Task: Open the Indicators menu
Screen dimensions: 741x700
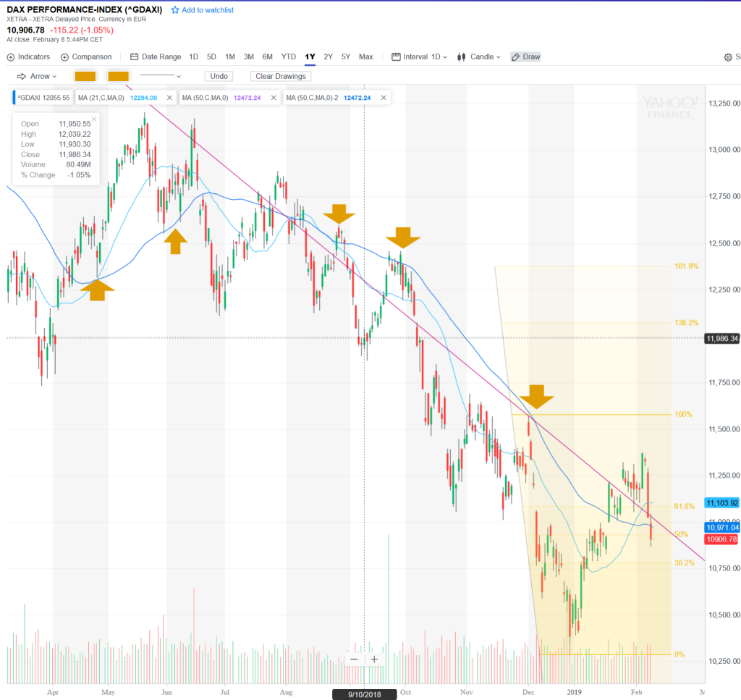Action: [x=29, y=57]
